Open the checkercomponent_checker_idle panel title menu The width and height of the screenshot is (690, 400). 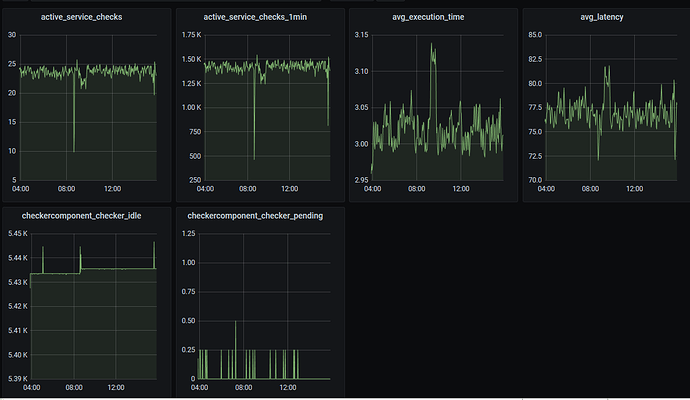(x=81, y=216)
